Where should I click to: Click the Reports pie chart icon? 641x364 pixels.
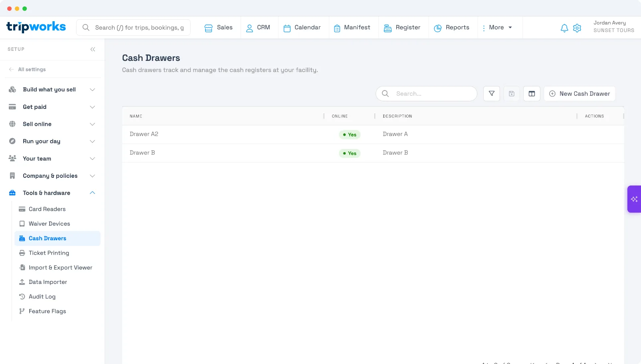pos(437,28)
